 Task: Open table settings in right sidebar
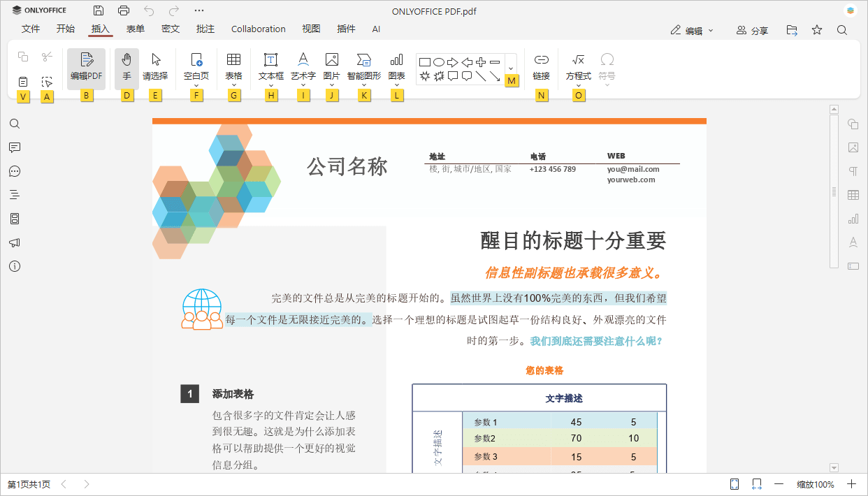[x=853, y=196]
